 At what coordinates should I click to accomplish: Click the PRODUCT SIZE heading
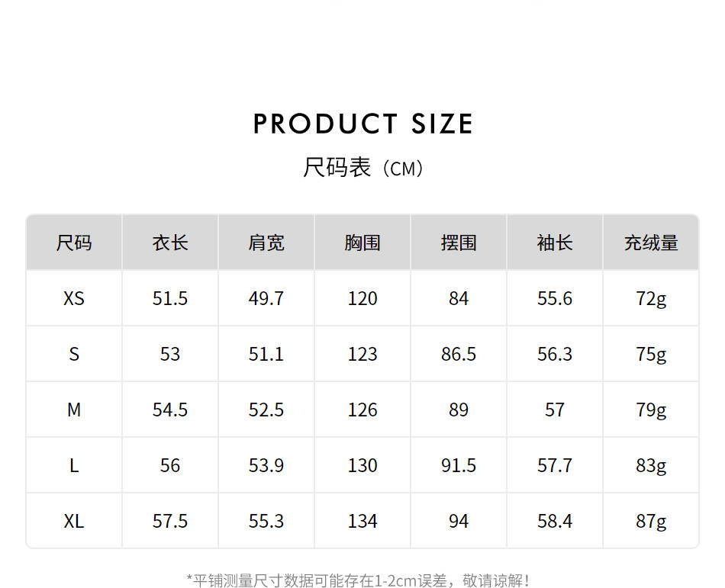coord(362,124)
